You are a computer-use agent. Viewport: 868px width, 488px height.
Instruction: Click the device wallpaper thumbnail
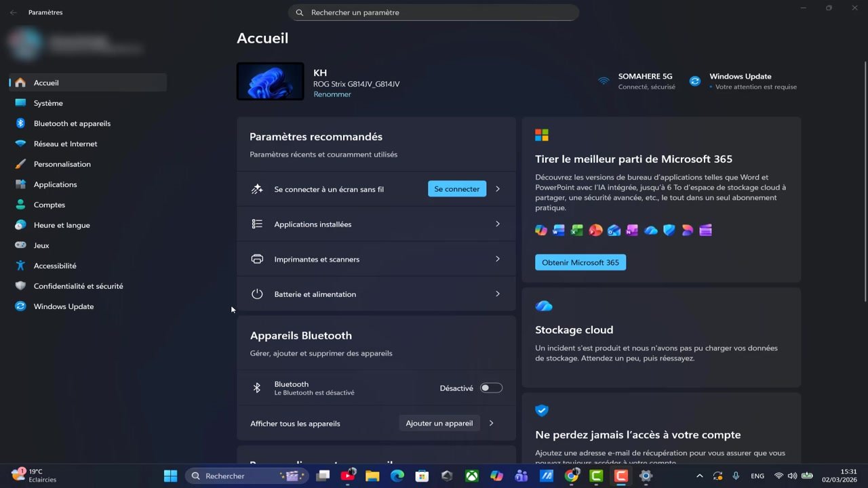(270, 81)
